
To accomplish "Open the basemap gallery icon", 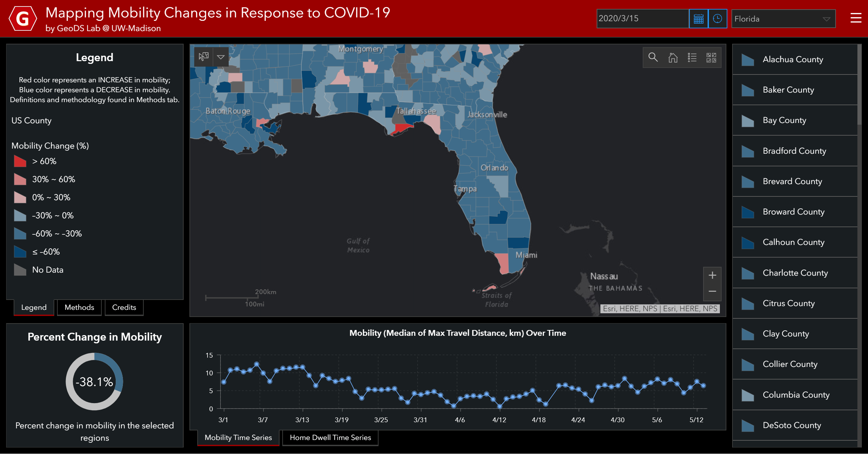I will (x=711, y=57).
